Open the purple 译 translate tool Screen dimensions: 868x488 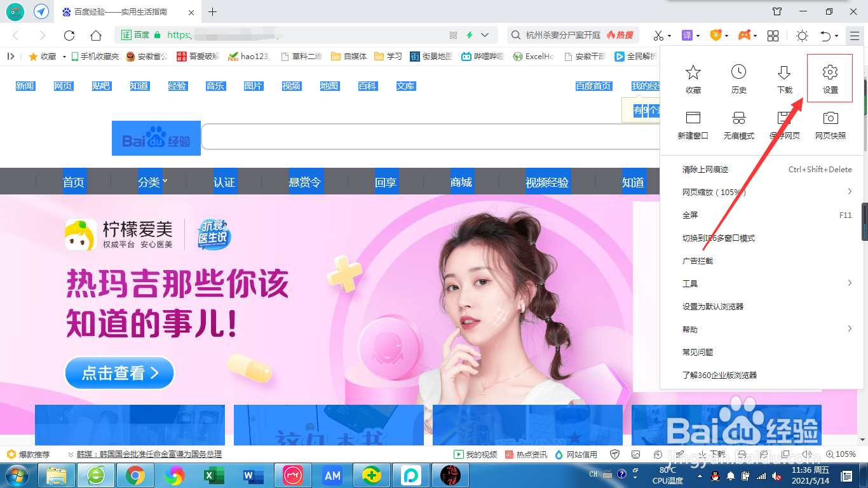click(688, 36)
